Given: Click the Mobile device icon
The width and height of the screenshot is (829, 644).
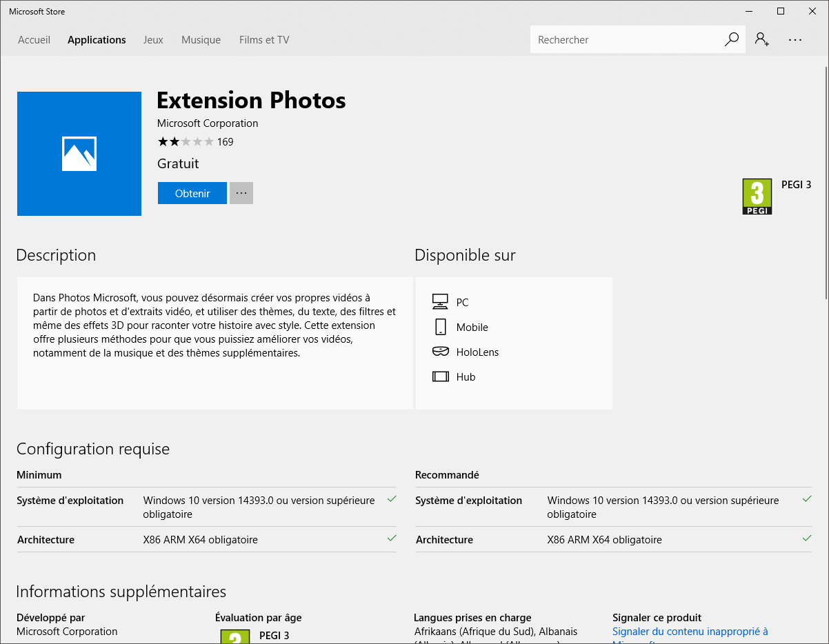Looking at the screenshot, I should pyautogui.click(x=440, y=327).
